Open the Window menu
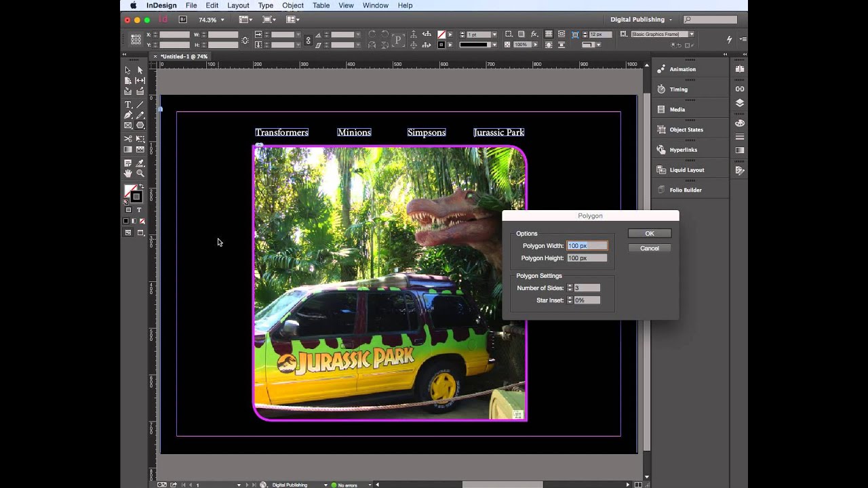Viewport: 868px width, 488px height. tap(376, 5)
